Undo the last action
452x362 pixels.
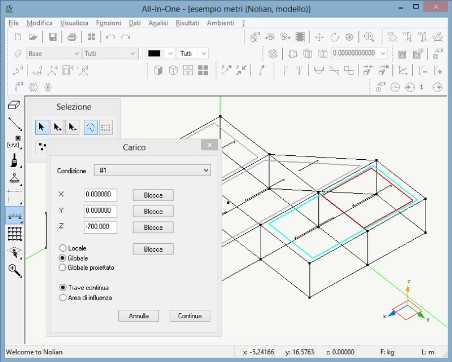tap(110, 37)
